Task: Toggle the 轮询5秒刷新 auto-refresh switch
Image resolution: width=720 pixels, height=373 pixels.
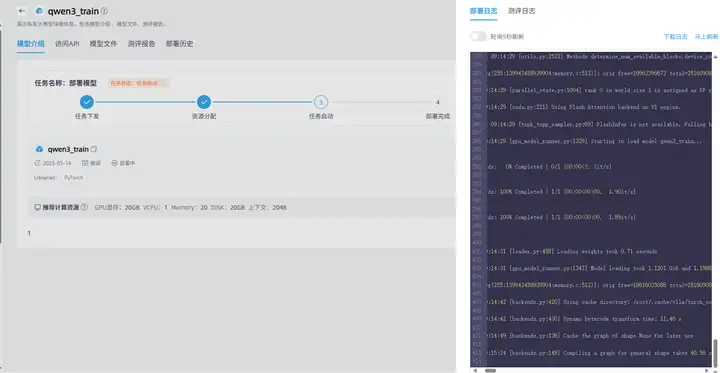Action: [478, 36]
